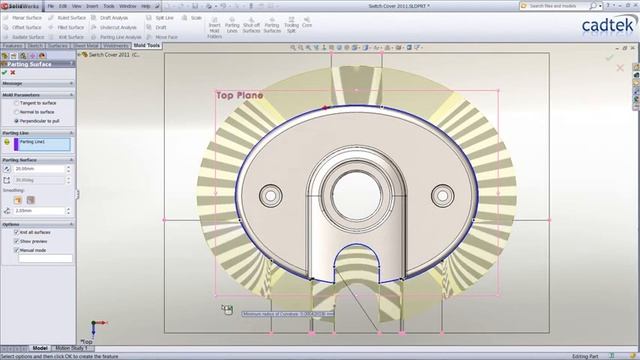Select the Shut-off Surfaces tool

pyautogui.click(x=251, y=25)
